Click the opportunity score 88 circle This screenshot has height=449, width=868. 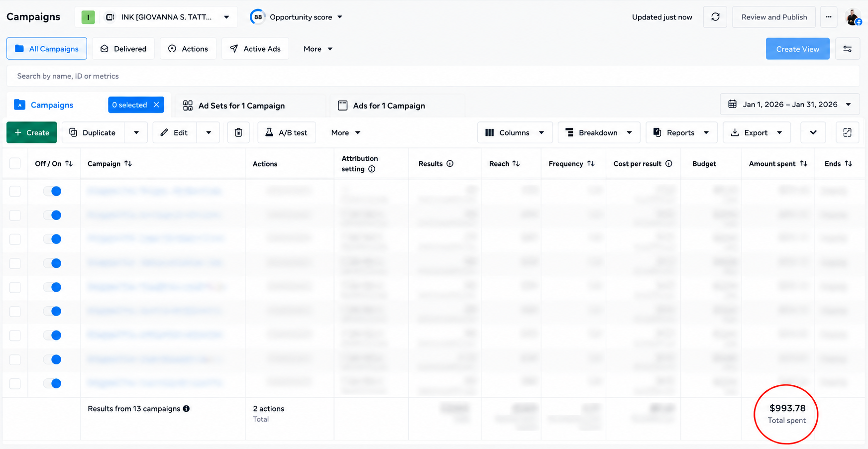[x=258, y=17]
